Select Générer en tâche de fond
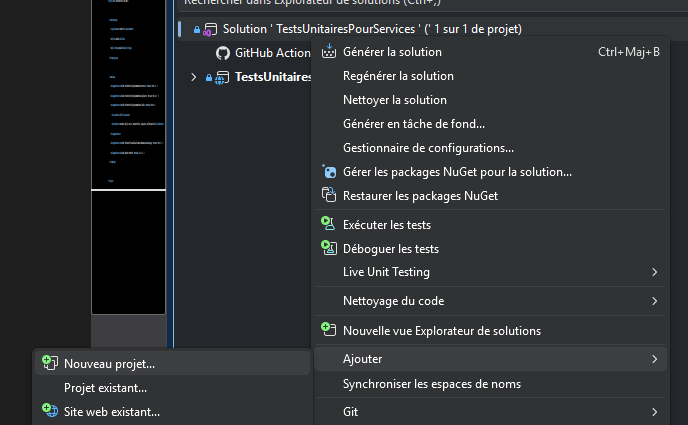 (x=491, y=124)
